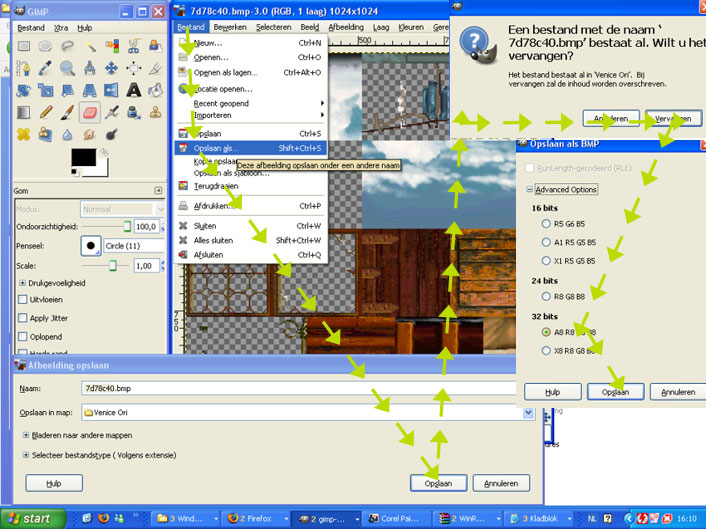706x529 pixels.
Task: Select the Pencil tool
Action: point(45,112)
